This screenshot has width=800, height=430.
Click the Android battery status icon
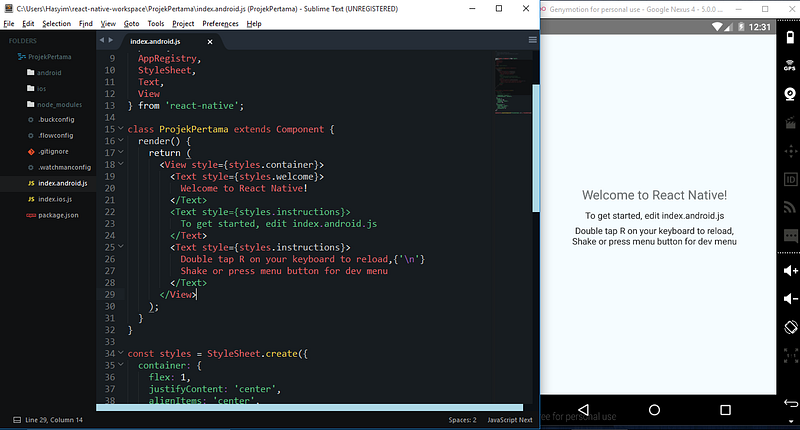pos(741,27)
